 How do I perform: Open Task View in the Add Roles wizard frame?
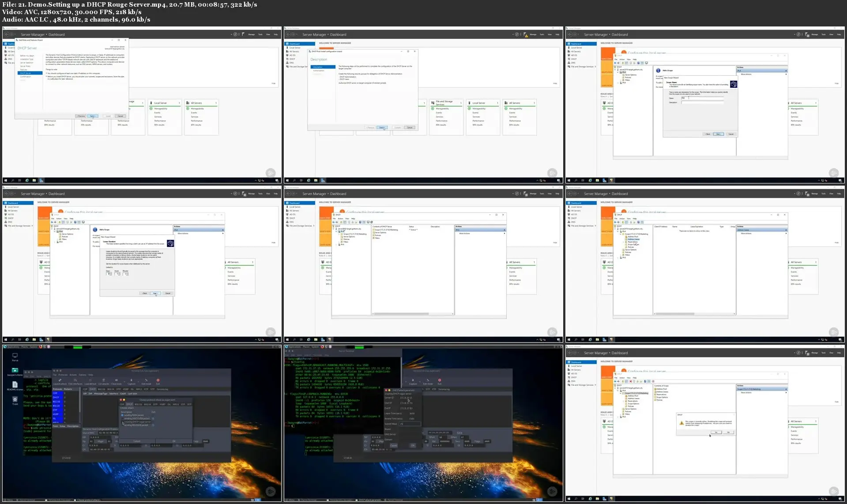[20, 180]
